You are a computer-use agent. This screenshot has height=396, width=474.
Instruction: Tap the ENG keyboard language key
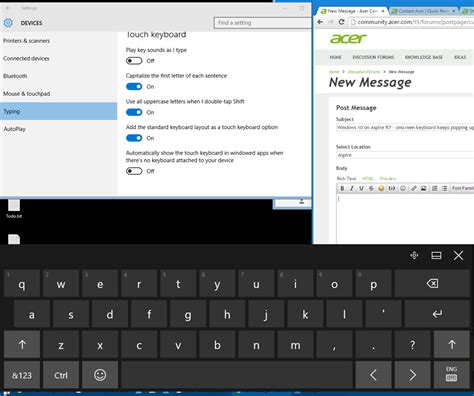tap(452, 375)
